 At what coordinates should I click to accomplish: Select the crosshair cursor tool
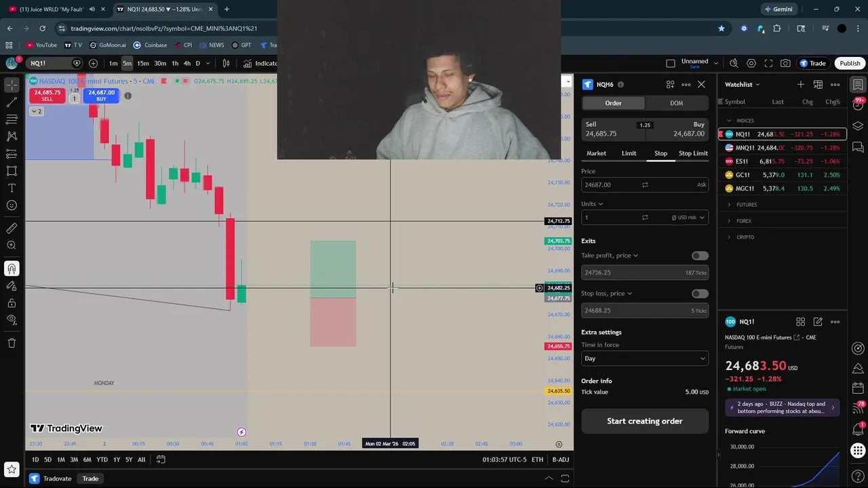(x=12, y=85)
